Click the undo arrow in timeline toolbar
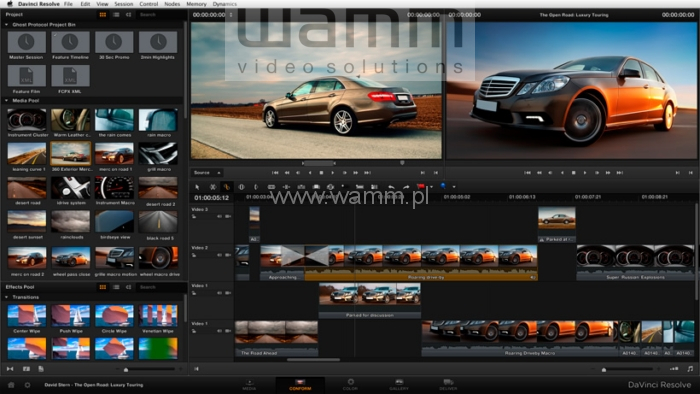The width and height of the screenshot is (700, 394). click(x=391, y=187)
